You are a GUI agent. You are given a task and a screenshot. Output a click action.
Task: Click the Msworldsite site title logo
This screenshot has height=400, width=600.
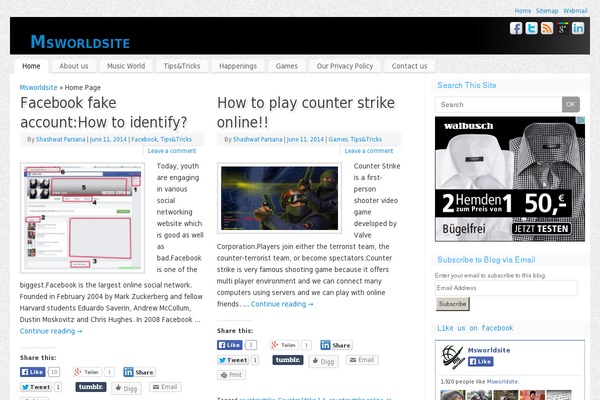point(80,42)
